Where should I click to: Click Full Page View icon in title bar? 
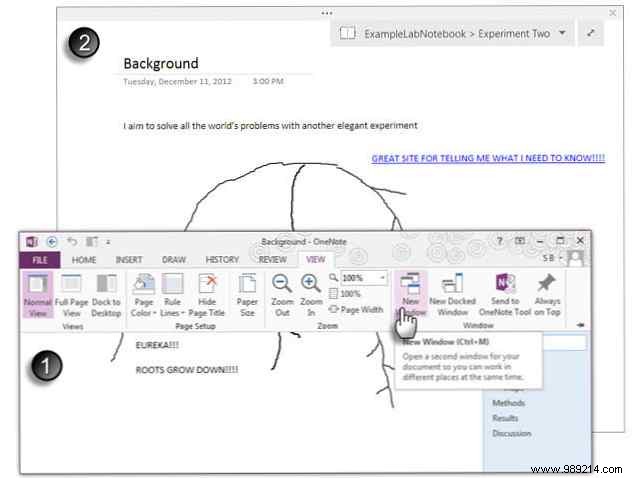(x=520, y=241)
